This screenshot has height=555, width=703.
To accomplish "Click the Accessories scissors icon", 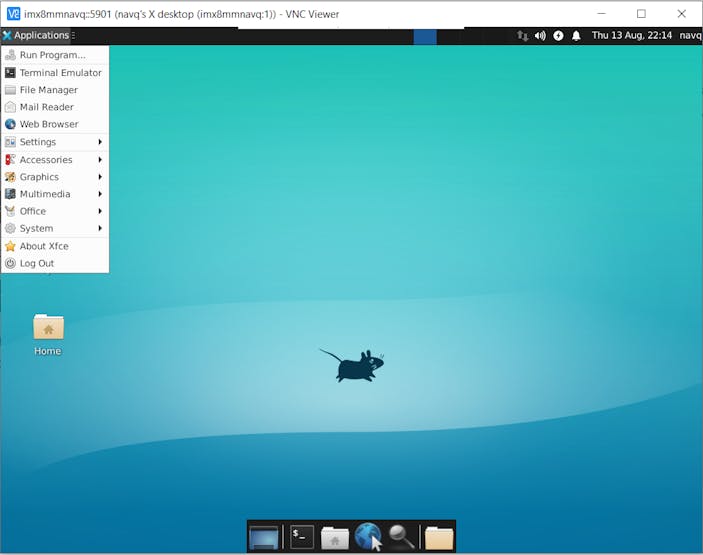I will point(10,160).
